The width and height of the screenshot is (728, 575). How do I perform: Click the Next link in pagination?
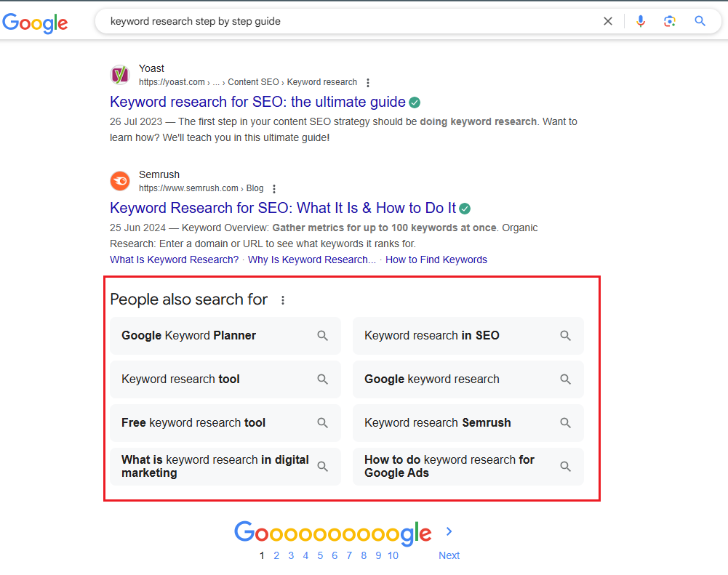449,555
